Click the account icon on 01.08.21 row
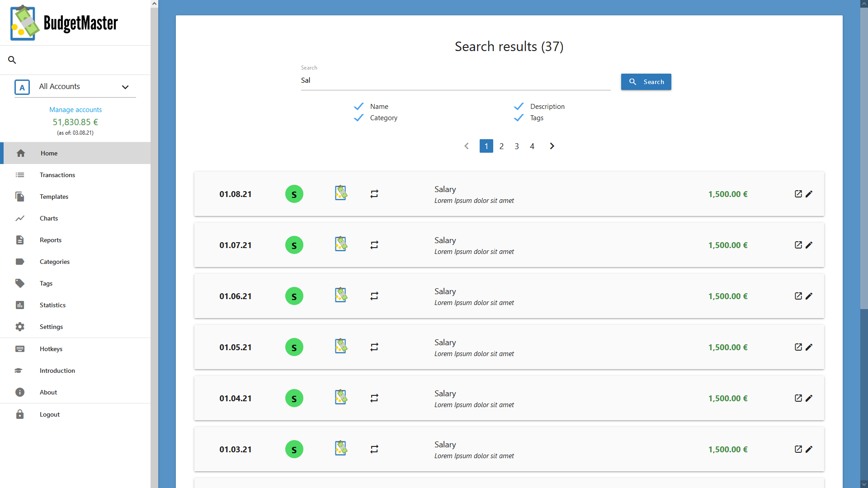 pyautogui.click(x=341, y=193)
